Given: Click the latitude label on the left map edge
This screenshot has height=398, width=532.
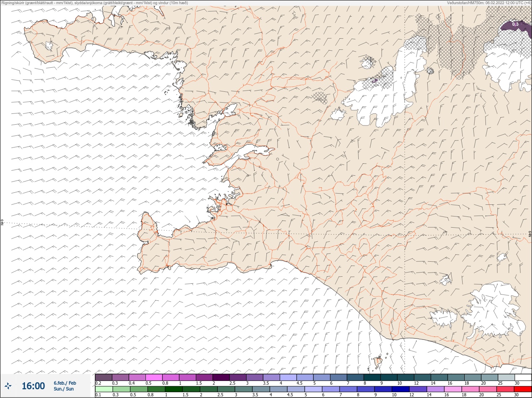Looking at the screenshot, I should coord(2,223).
